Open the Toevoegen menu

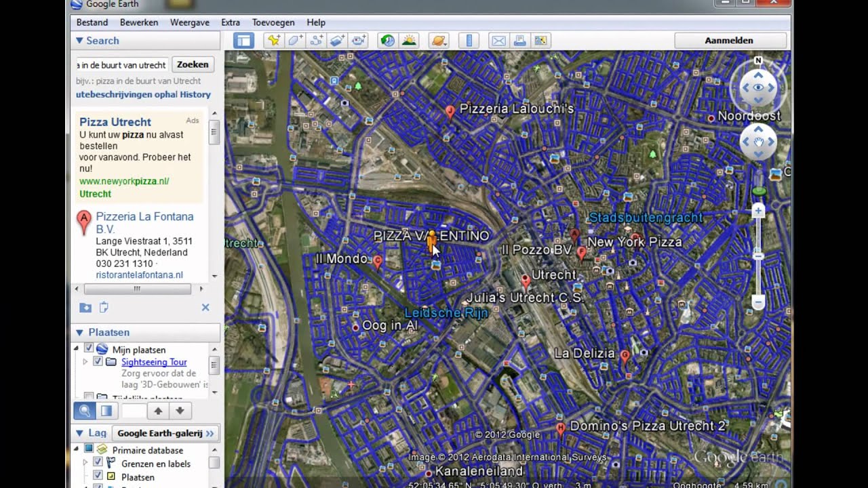coord(274,22)
